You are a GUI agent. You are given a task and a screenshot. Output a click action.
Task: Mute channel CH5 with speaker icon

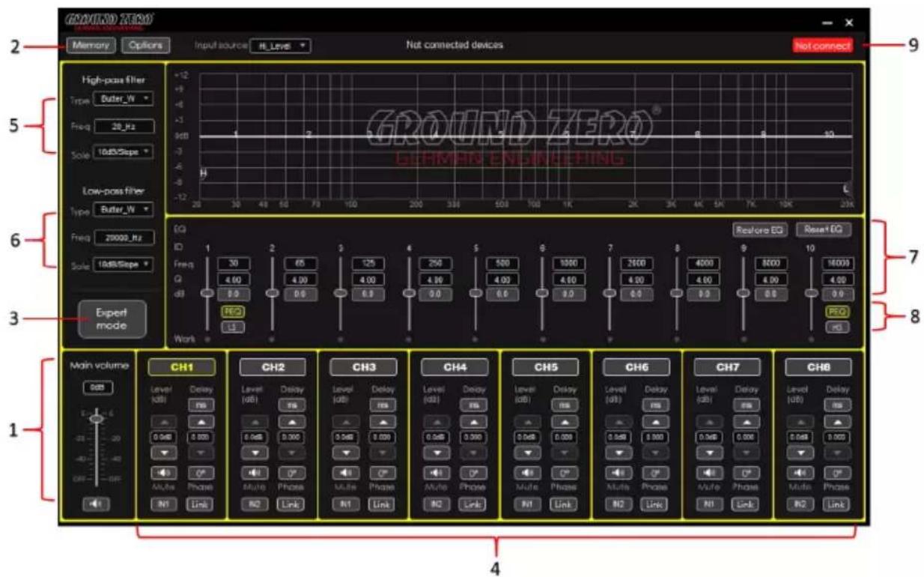coord(527,474)
